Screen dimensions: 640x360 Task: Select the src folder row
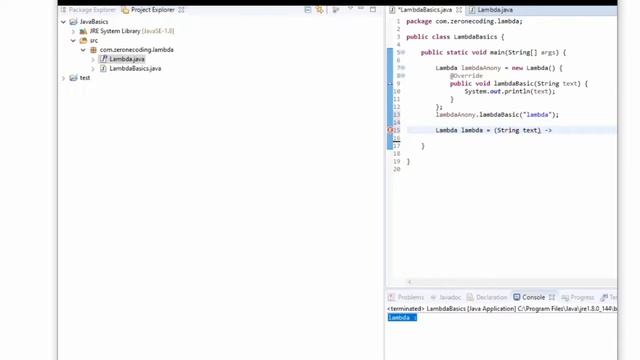click(94, 40)
